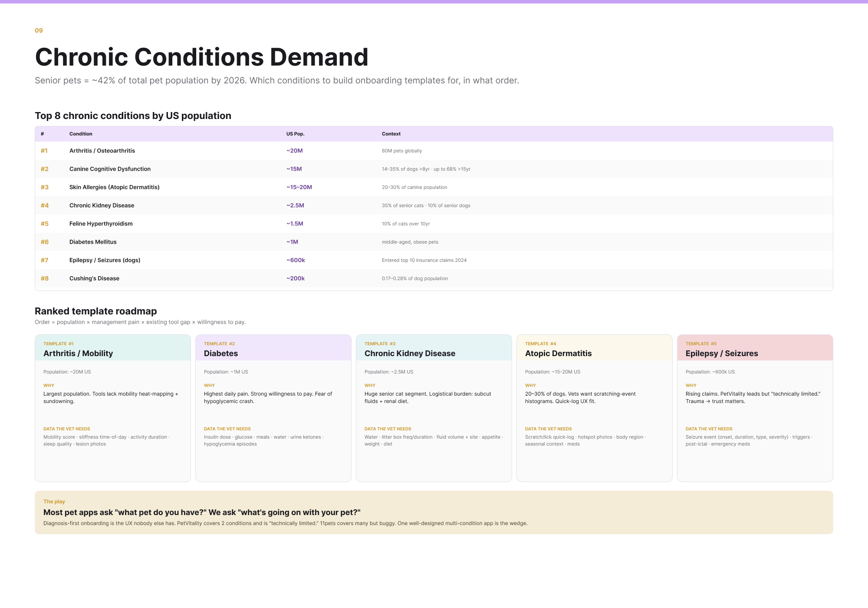Open the Epilepsy / Seizures template card title
The image size is (868, 608).
coord(722,354)
